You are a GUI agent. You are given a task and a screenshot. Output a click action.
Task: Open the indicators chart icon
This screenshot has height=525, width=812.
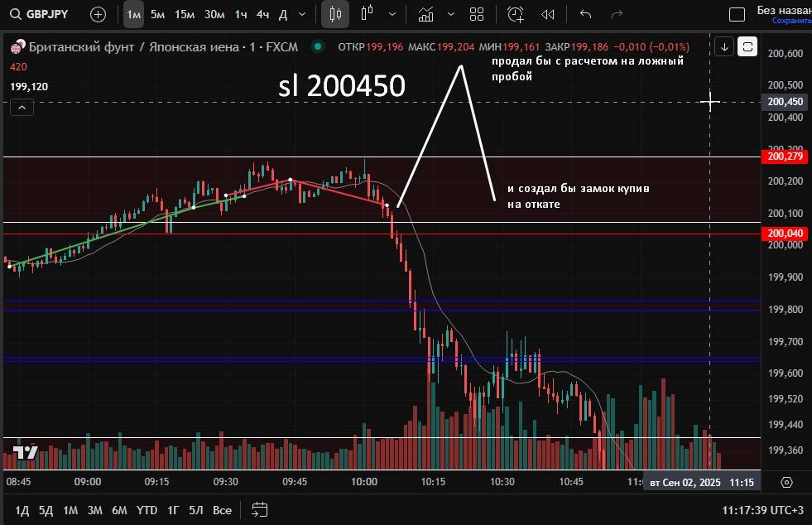click(x=425, y=14)
